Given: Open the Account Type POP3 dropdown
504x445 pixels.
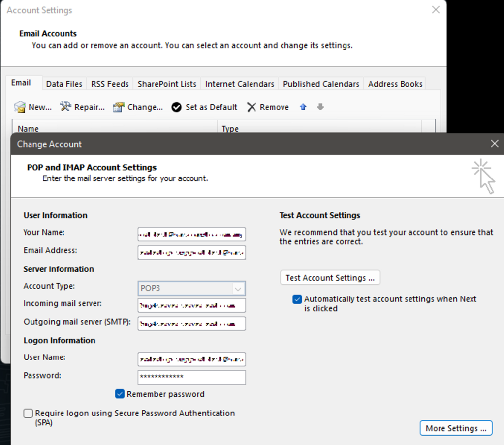Looking at the screenshot, I should coord(238,288).
